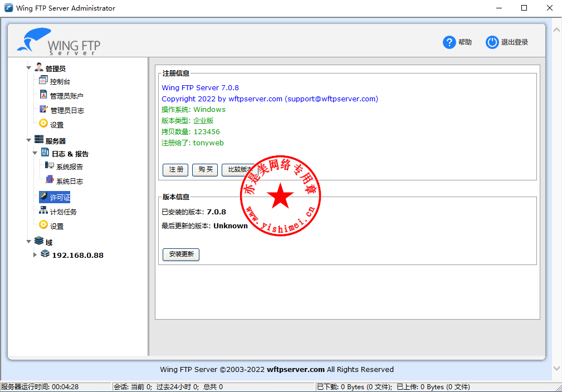
Task: Click the 'Wing FTP Server 7.0.8' text
Action: pos(200,88)
